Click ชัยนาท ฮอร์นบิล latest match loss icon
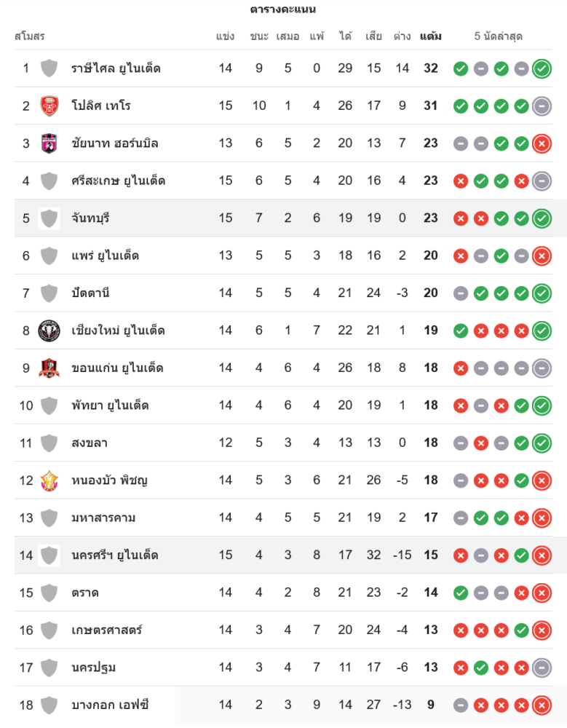The image size is (567, 728). (x=542, y=143)
